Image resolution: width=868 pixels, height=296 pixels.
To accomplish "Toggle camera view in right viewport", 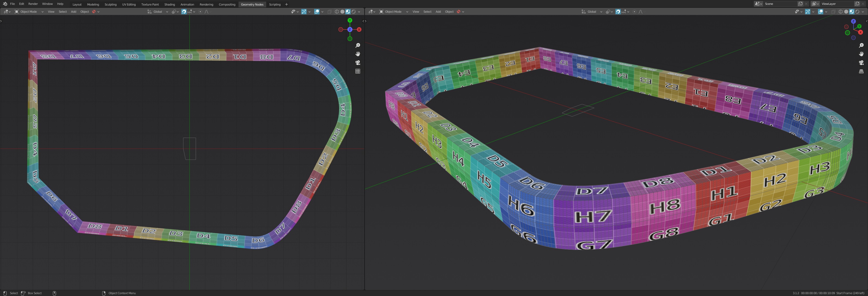I will [x=861, y=63].
